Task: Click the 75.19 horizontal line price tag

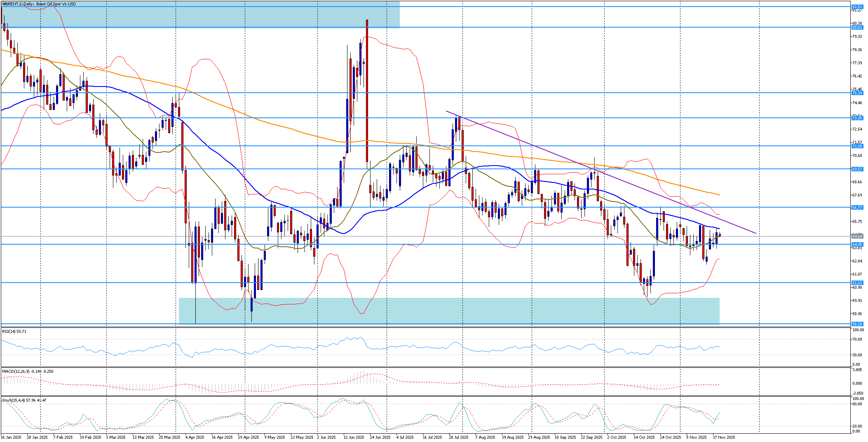Action: [857, 93]
